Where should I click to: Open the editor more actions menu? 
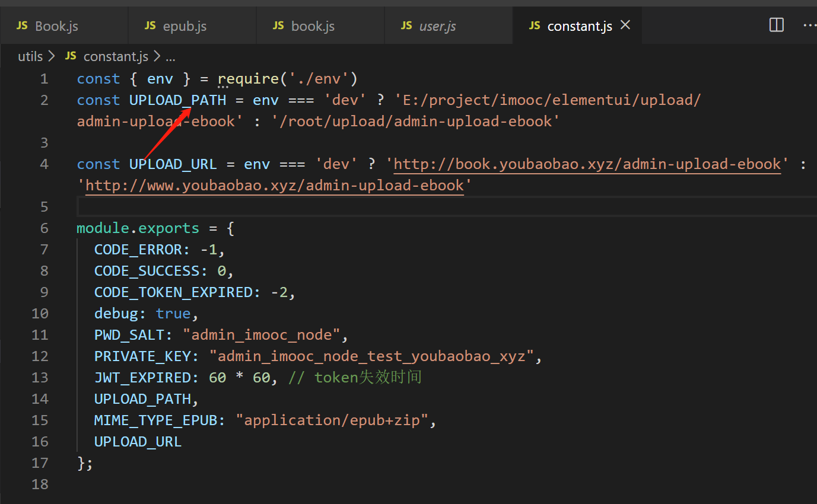click(809, 25)
